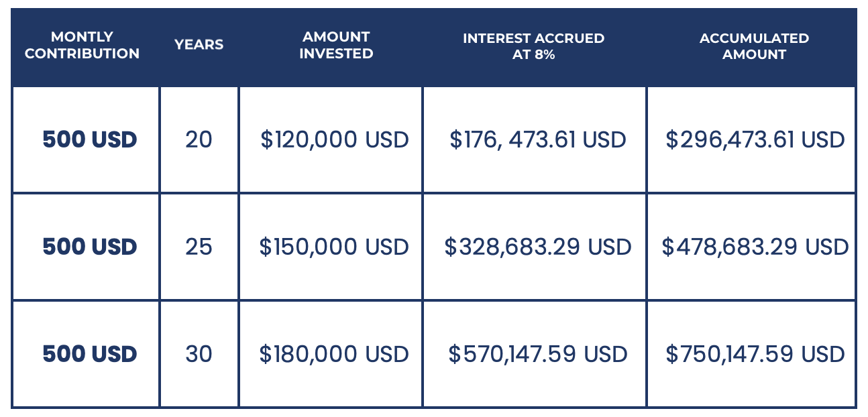Viewport: 868px width, 417px height.
Task: Click the $150,000 USD amount invested
Action: point(334,247)
